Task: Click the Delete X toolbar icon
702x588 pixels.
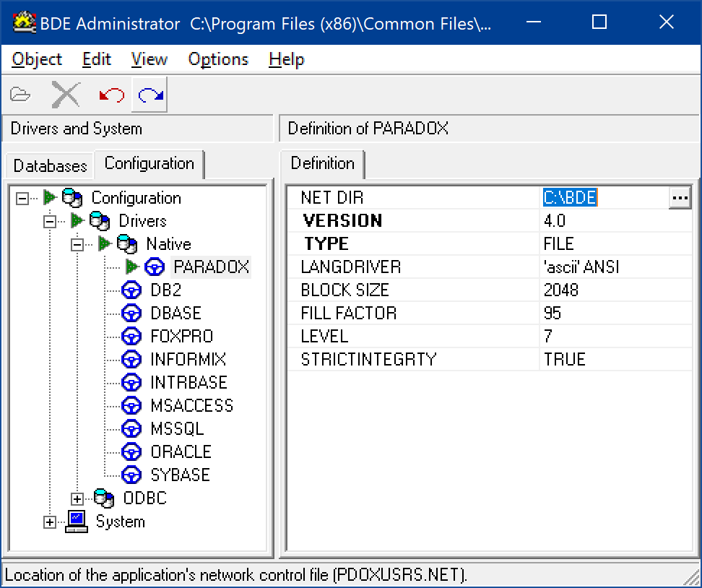Action: click(66, 95)
